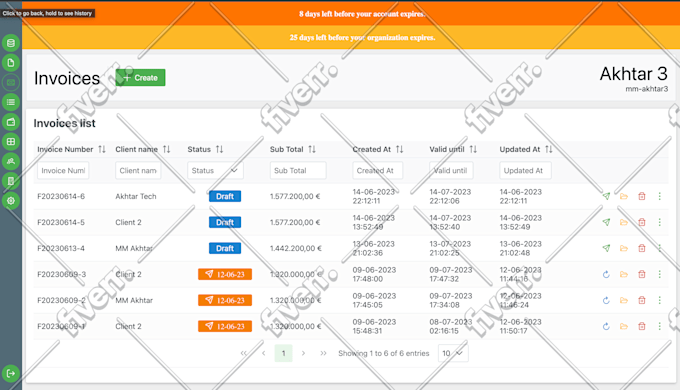
Task: Open more options for invoice F20230609-3
Action: [x=660, y=274]
